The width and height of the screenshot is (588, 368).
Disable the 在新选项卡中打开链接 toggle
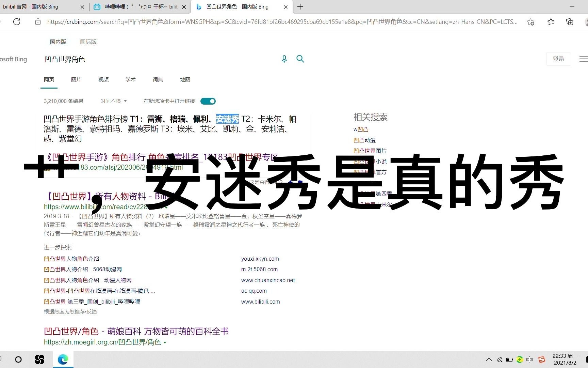208,101
